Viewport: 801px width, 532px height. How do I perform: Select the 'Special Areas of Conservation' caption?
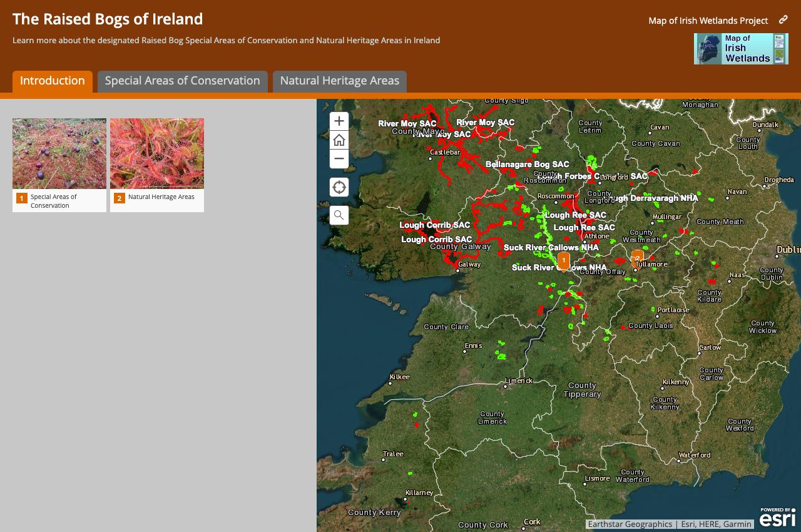[54, 201]
